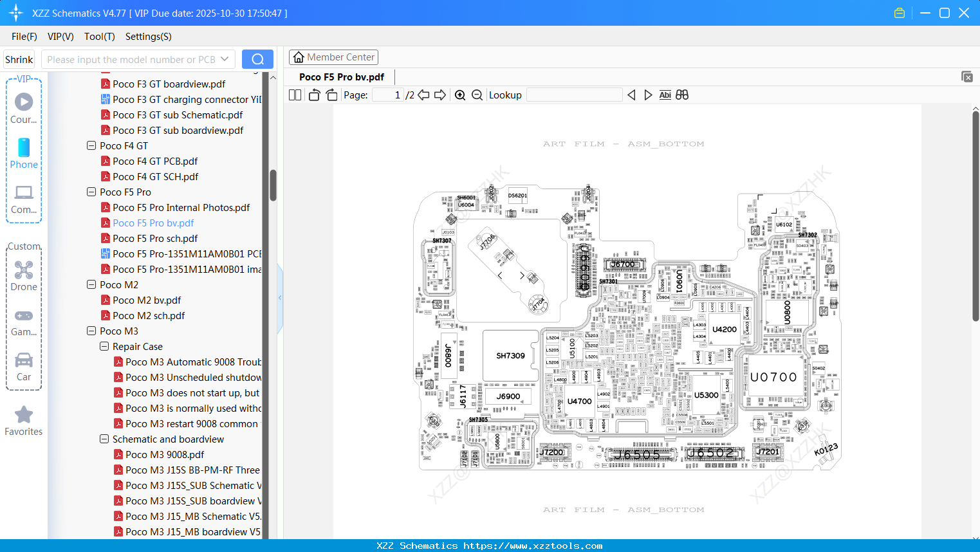Close the document tab via top-right icon

pyautogui.click(x=967, y=77)
